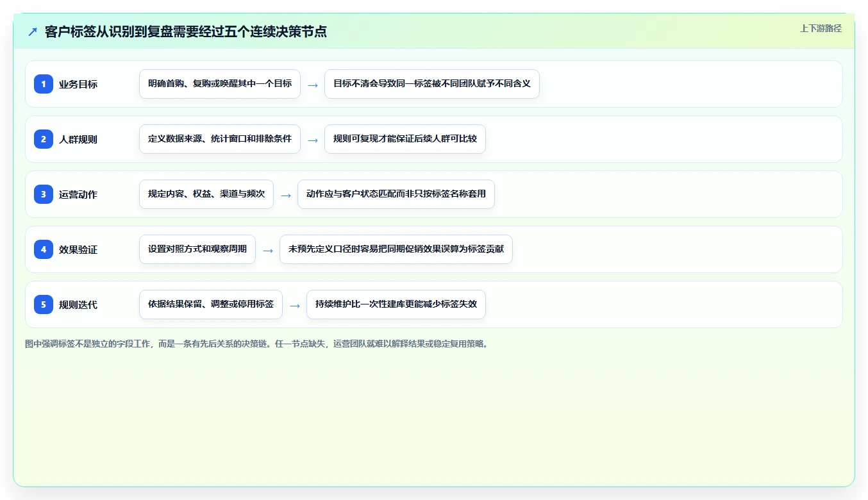Click the 人群规则 step label

78,139
